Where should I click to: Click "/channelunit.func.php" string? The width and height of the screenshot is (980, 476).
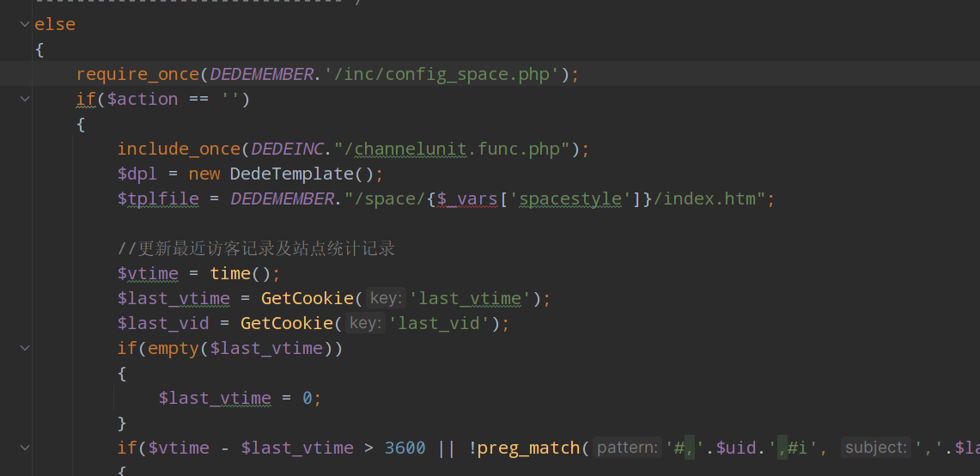click(x=452, y=149)
